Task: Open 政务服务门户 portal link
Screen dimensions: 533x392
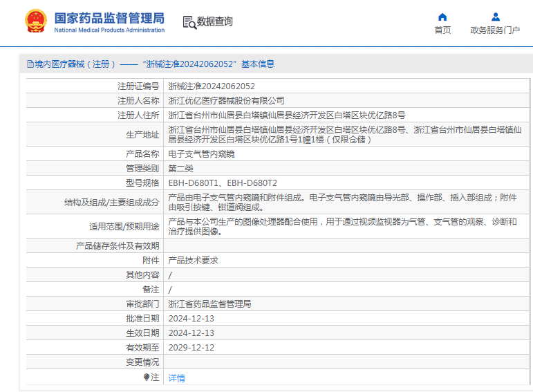Action: click(495, 30)
